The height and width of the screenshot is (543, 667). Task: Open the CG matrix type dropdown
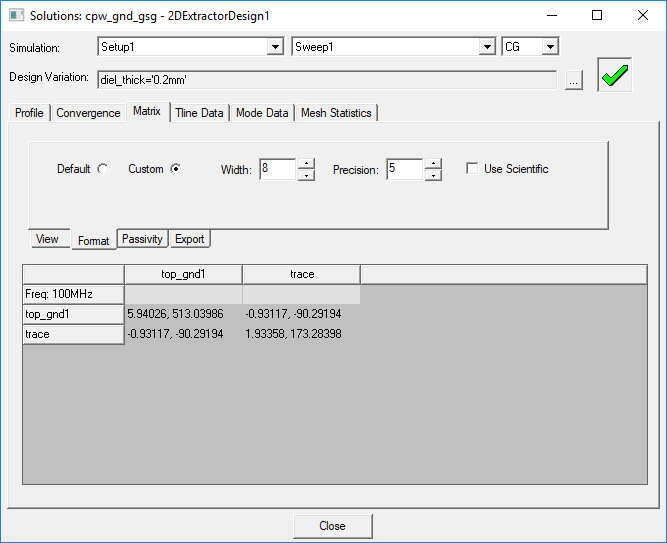point(549,47)
